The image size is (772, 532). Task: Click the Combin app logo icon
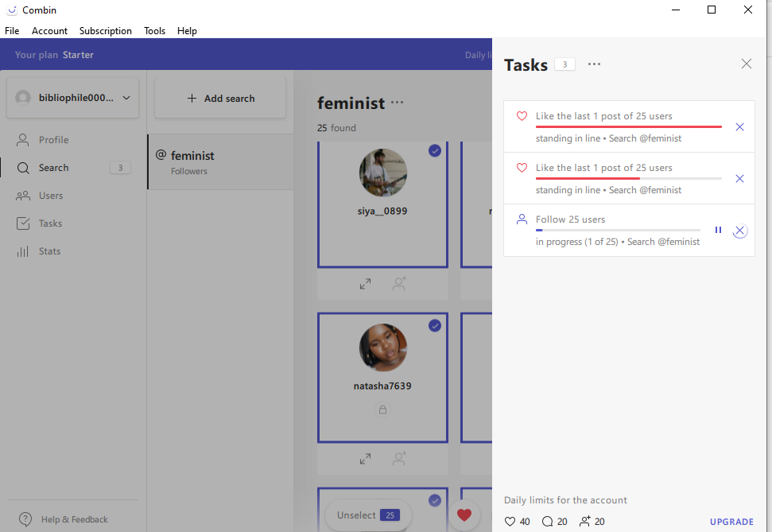point(12,10)
